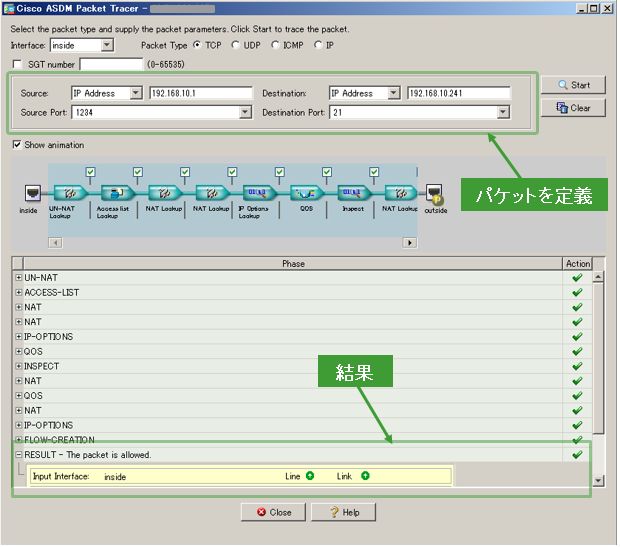The image size is (620, 547).
Task: Enable the SGT number checkbox
Action: tap(17, 64)
